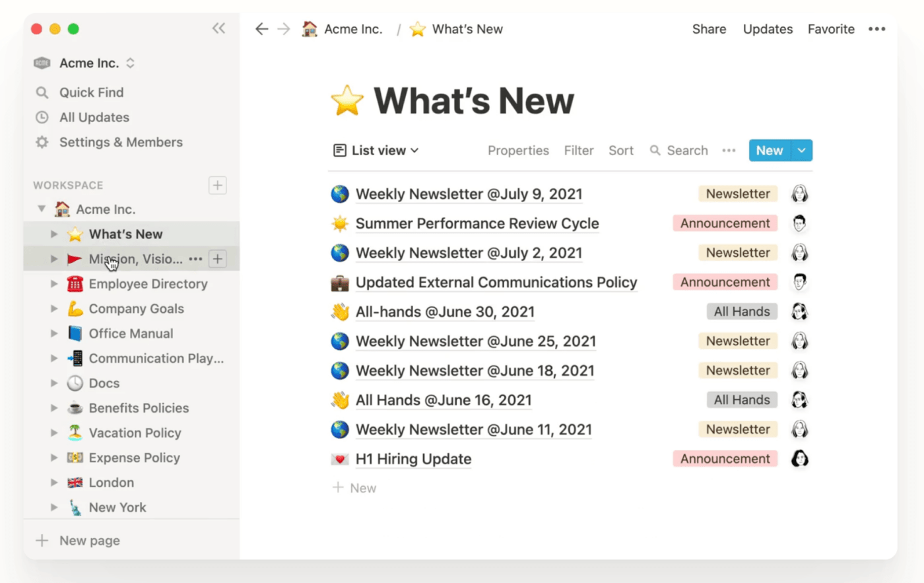The image size is (924, 583).
Task: Click the pink Announcement tag on Hiring Update
Action: (x=725, y=459)
